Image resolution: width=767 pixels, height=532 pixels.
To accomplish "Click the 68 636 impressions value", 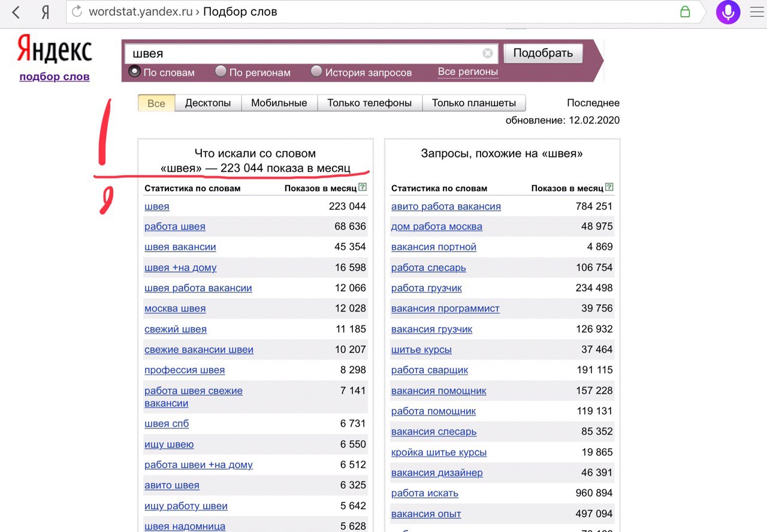I will pos(350,226).
